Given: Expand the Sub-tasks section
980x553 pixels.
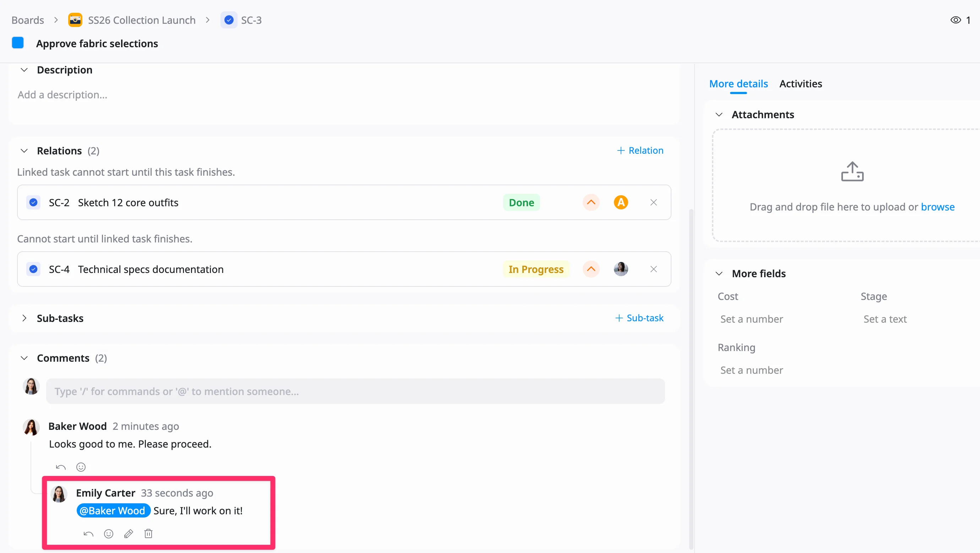Looking at the screenshot, I should tap(24, 318).
